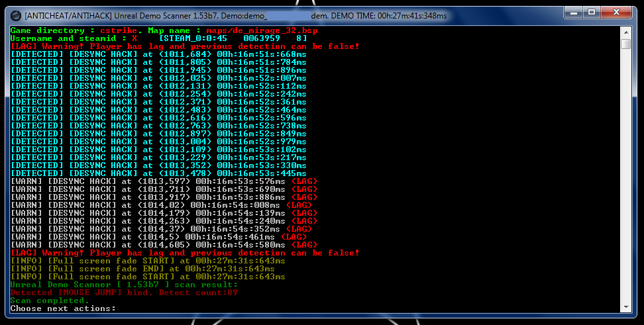Maximize the Unreal Demo Scanner window
The width and height of the screenshot is (644, 325).
592,13
